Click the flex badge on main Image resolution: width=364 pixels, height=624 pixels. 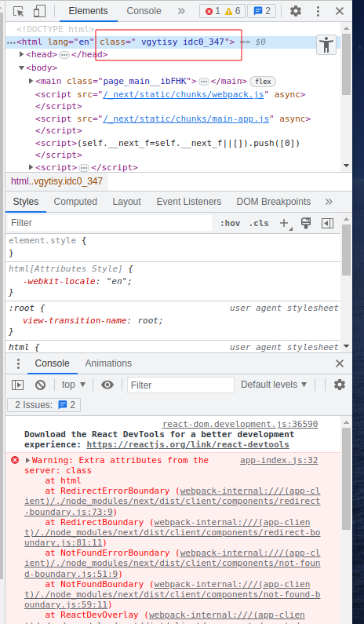[x=263, y=82]
